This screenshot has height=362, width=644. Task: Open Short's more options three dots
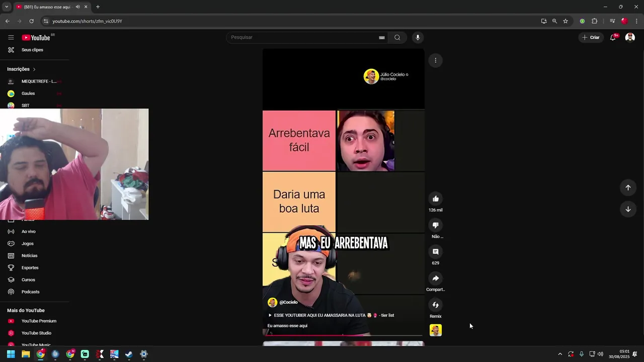click(436, 60)
